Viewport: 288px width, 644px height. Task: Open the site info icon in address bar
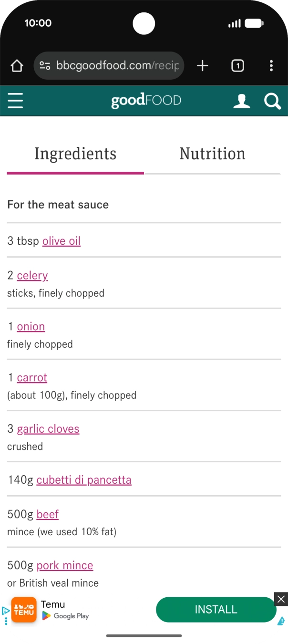pos(45,66)
